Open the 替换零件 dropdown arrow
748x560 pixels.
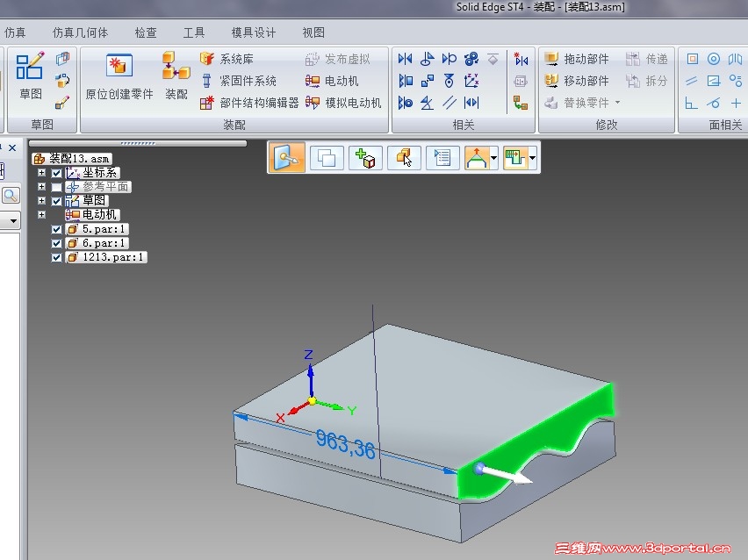coord(617,103)
